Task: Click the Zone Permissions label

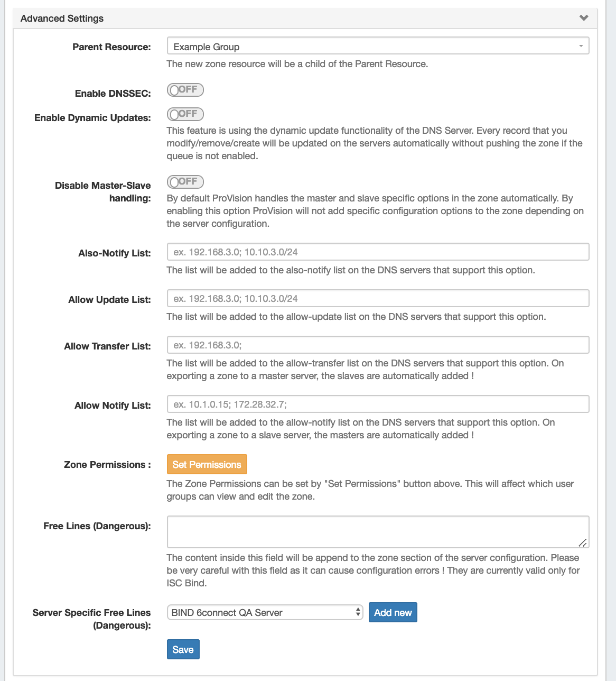Action: 107,465
